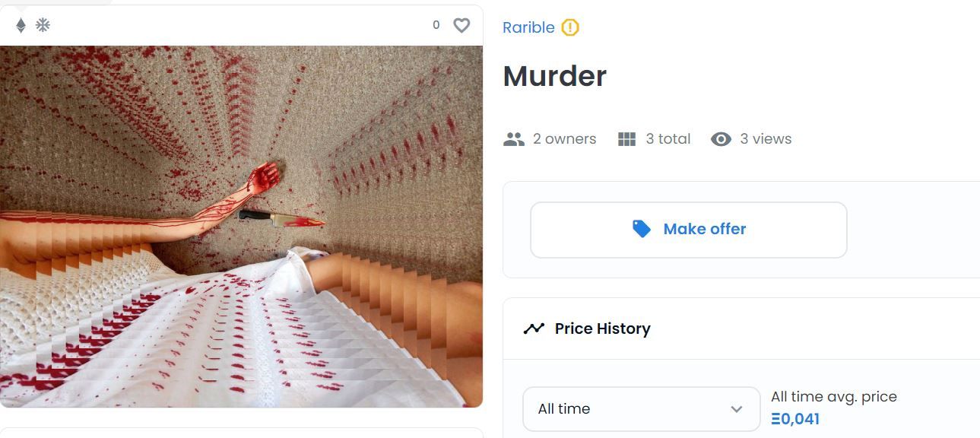Open the Murder NFT artwork image
Image resolution: width=980 pixels, height=438 pixels.
point(241,227)
